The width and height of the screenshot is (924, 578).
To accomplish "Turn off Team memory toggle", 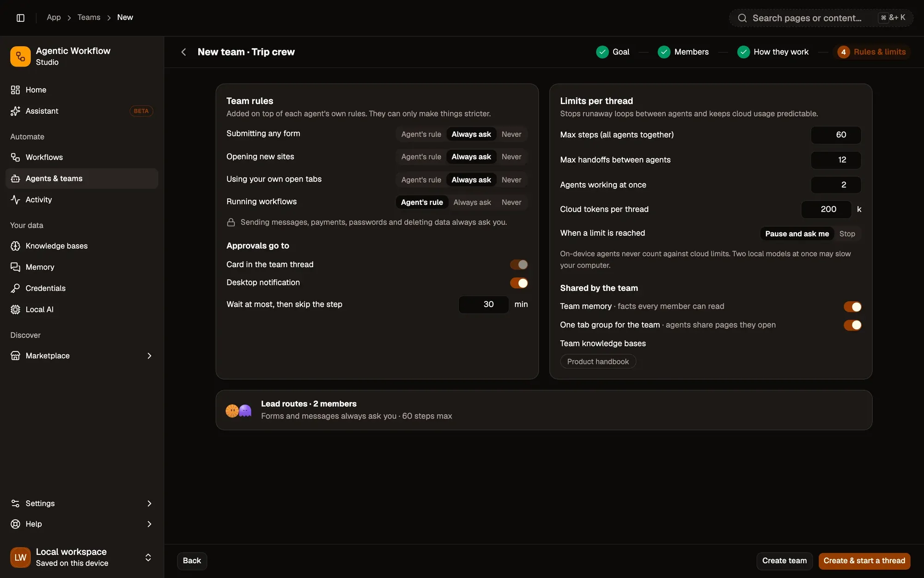I will pyautogui.click(x=852, y=307).
